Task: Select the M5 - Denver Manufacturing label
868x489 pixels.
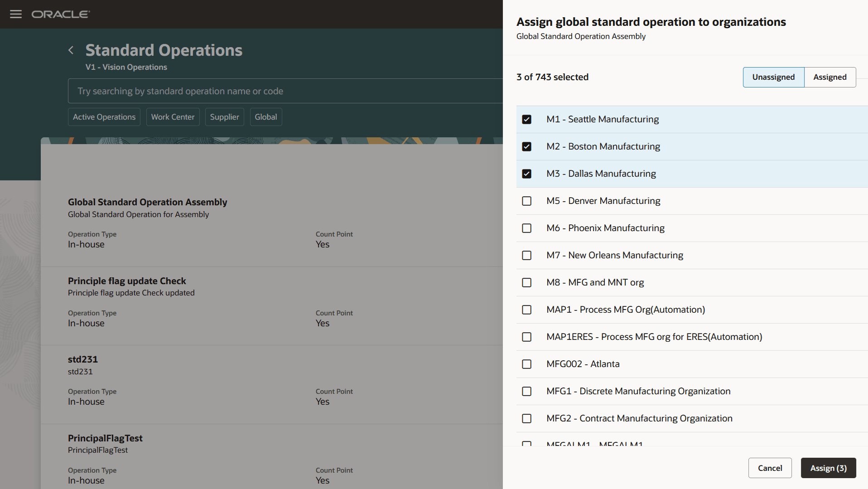Action: tap(603, 201)
